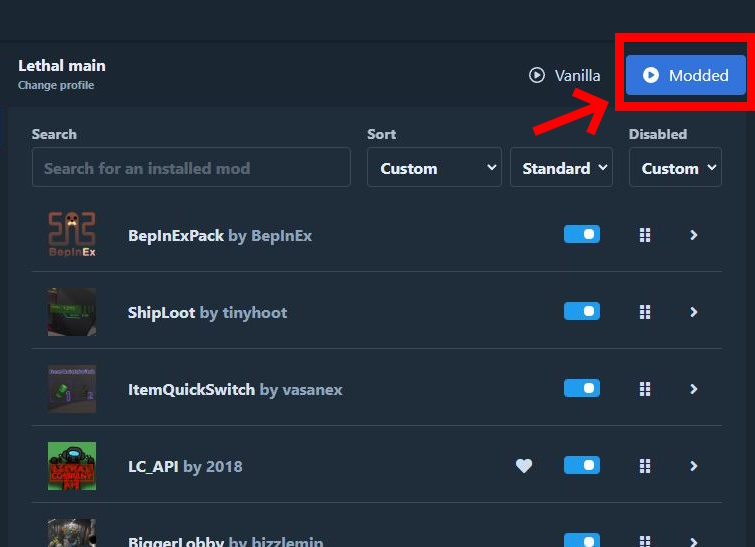Click the LC_API reorder grip icon
Image resolution: width=755 pixels, height=547 pixels.
coord(645,466)
